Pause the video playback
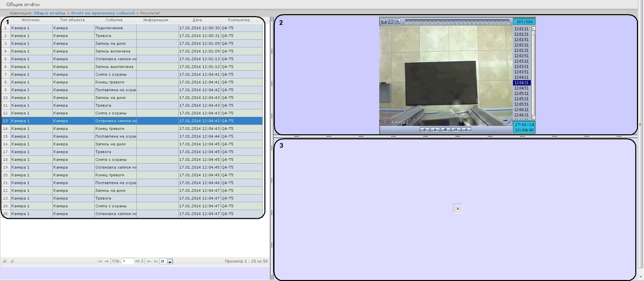This screenshot has width=644, height=281. point(456,130)
